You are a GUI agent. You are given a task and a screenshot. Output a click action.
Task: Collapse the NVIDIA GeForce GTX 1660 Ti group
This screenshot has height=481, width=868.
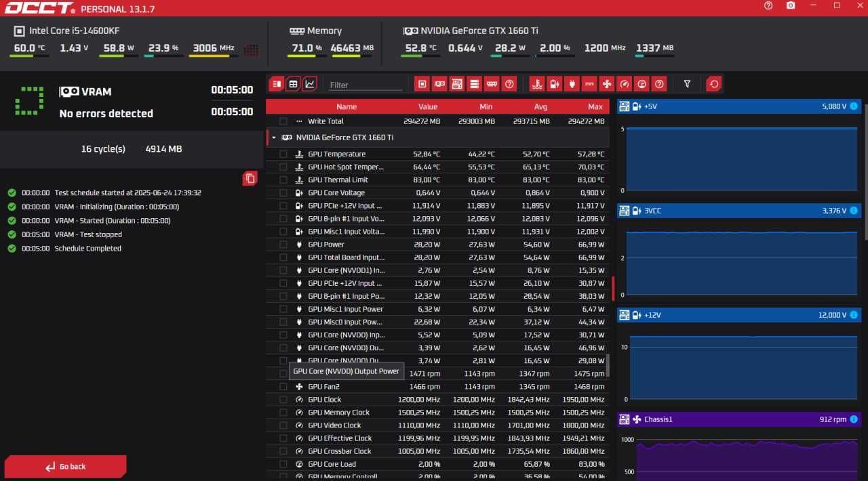pyautogui.click(x=274, y=138)
